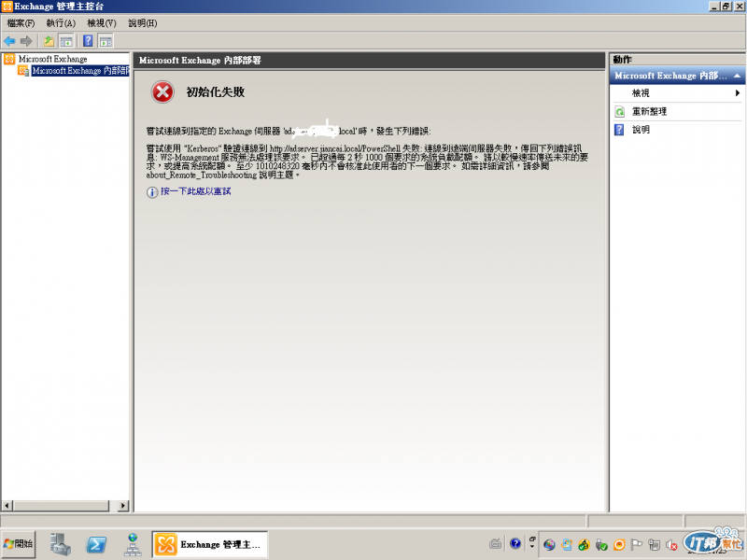This screenshot has width=747, height=560.
Task: Launch PowerShell from the taskbar
Action: pos(96,544)
